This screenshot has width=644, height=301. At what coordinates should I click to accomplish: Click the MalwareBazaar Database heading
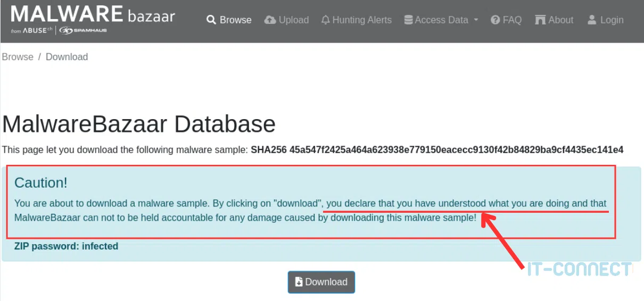pos(139,124)
